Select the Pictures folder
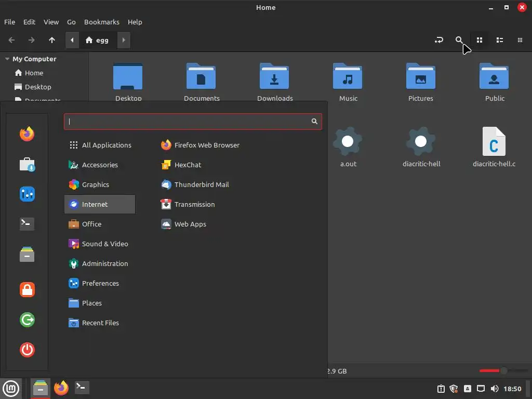 pyautogui.click(x=421, y=83)
